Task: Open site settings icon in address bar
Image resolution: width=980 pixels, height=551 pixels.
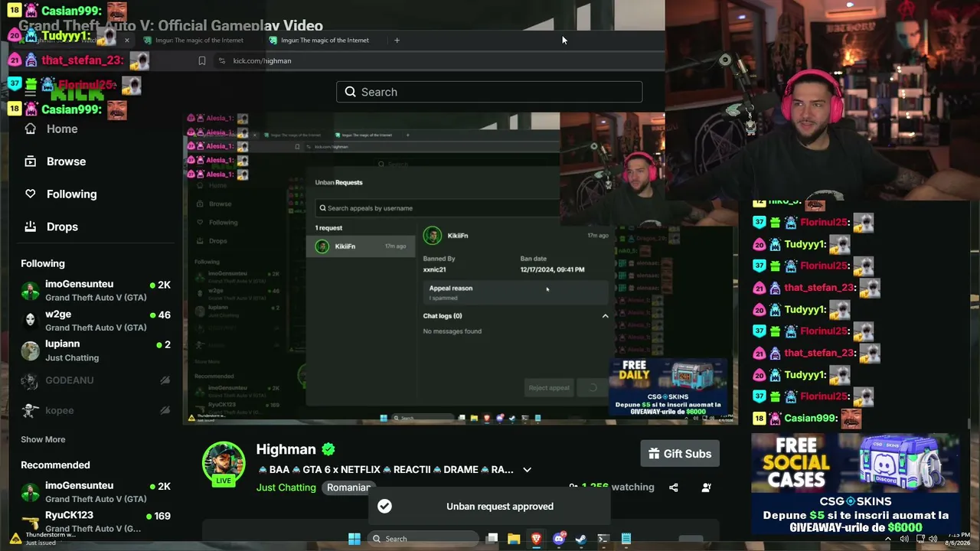Action: click(222, 60)
